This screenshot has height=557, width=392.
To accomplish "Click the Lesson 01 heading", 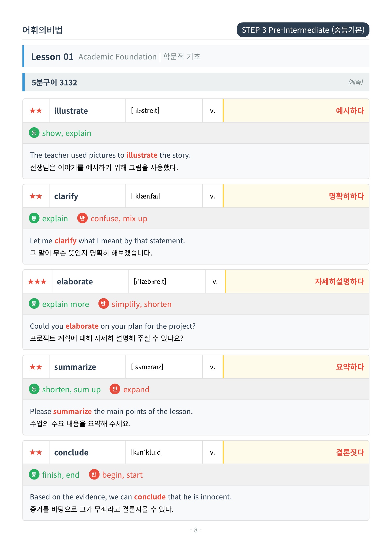I will tap(52, 57).
